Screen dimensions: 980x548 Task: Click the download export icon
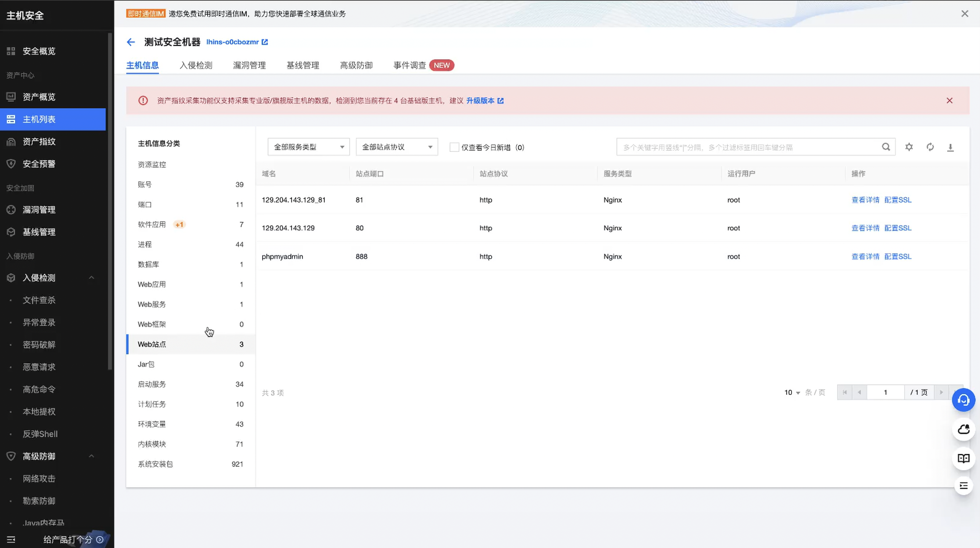coord(950,147)
